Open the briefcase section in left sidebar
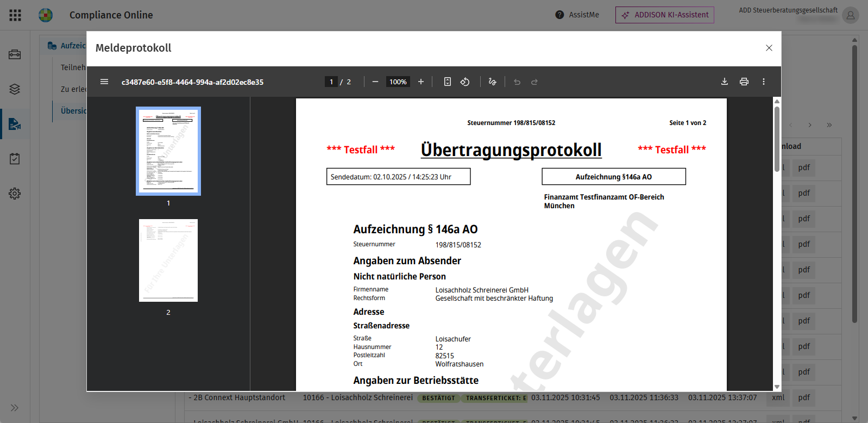868x423 pixels. coord(15,54)
